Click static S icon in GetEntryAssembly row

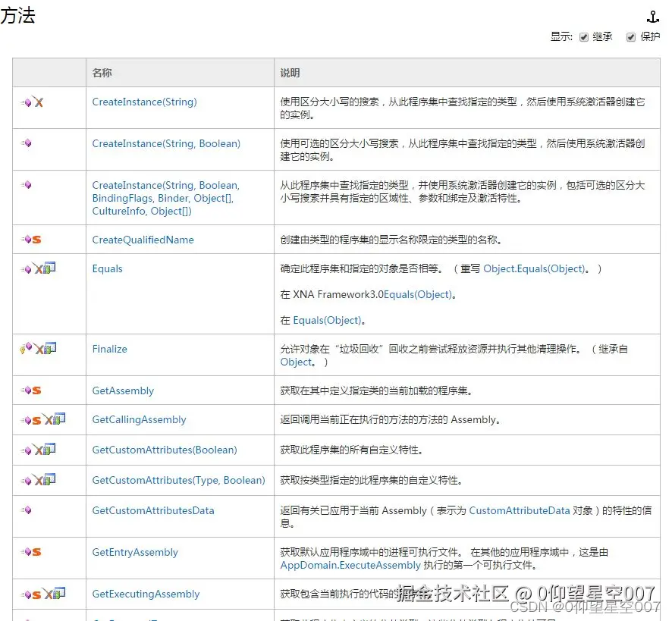(37, 552)
